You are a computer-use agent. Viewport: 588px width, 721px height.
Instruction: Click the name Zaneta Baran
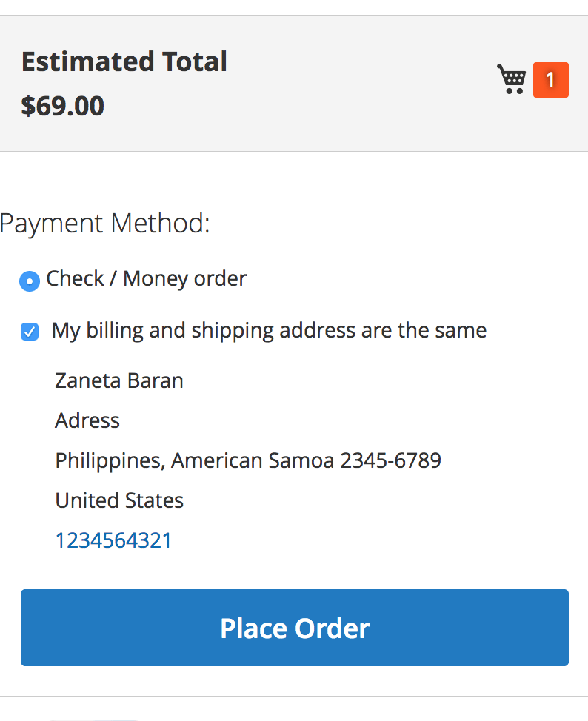[x=119, y=380]
